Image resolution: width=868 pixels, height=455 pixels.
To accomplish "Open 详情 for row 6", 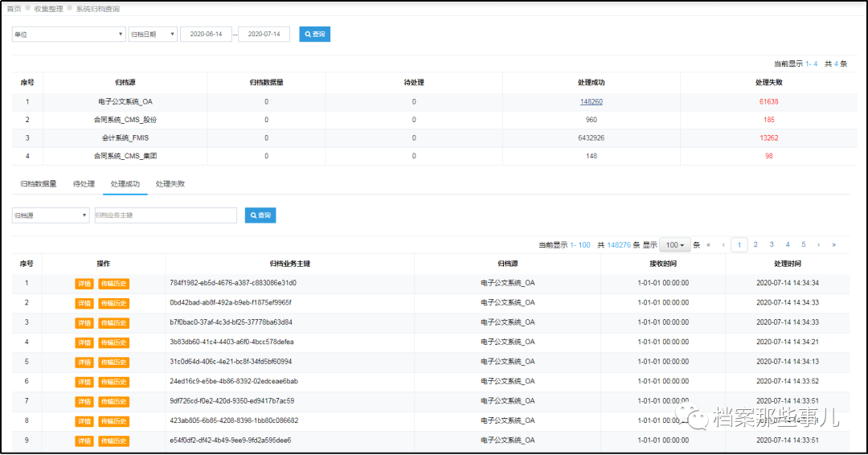I will pos(84,382).
